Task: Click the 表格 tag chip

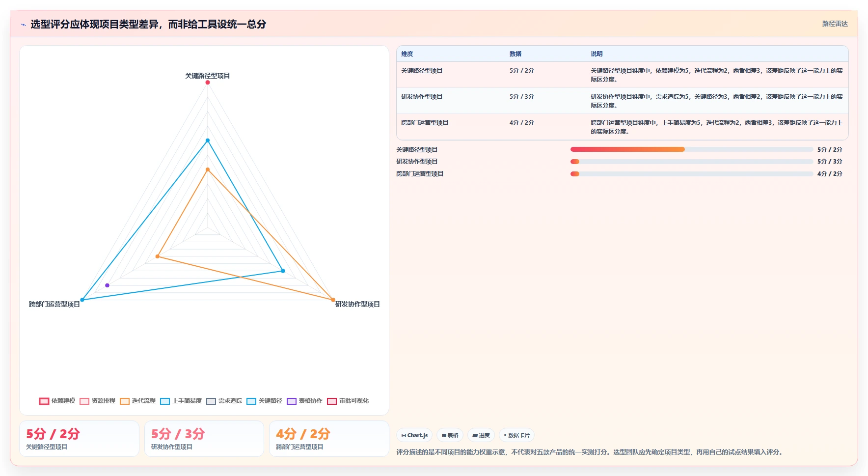Action: 450,435
